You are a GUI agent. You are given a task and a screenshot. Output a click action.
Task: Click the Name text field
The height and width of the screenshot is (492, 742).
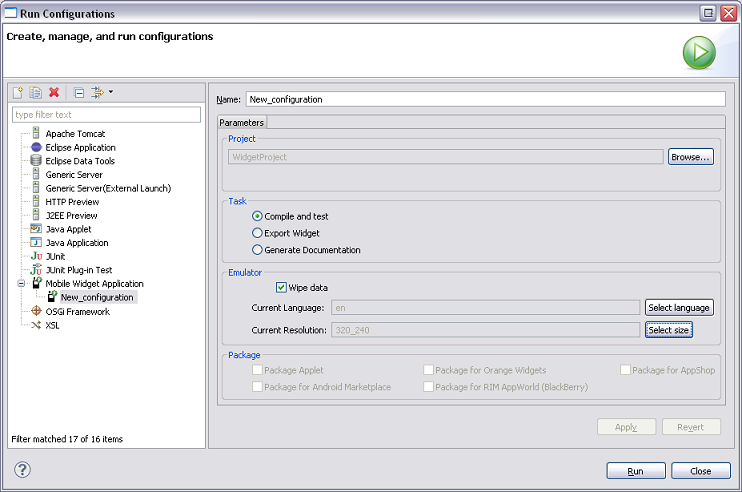[x=484, y=99]
